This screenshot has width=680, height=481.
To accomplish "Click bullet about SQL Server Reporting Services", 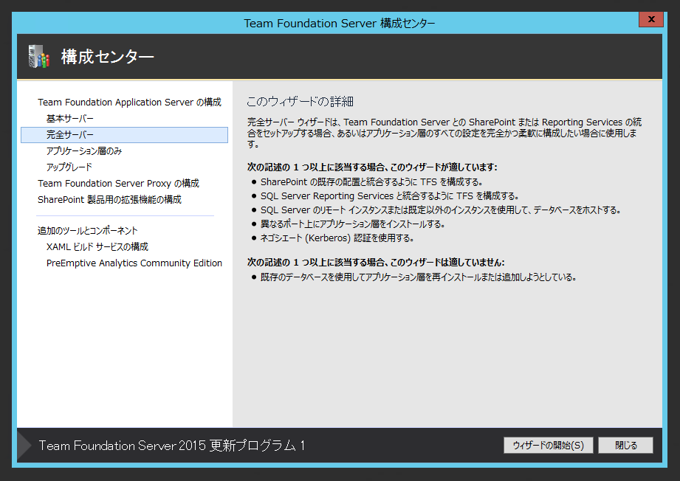I will tap(389, 196).
